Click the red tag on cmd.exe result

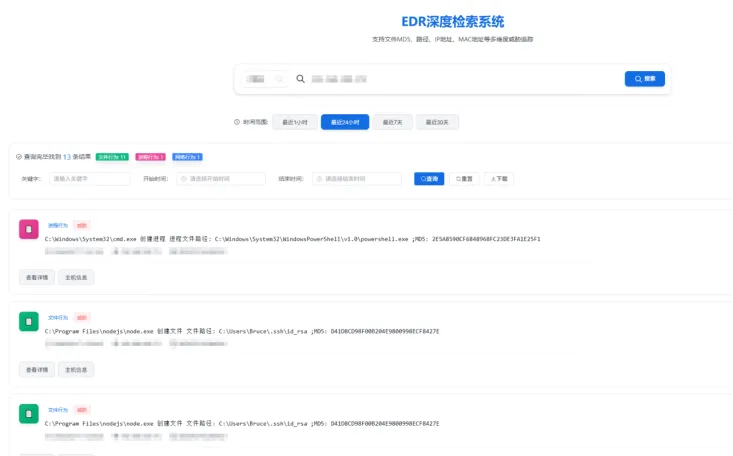click(x=82, y=225)
